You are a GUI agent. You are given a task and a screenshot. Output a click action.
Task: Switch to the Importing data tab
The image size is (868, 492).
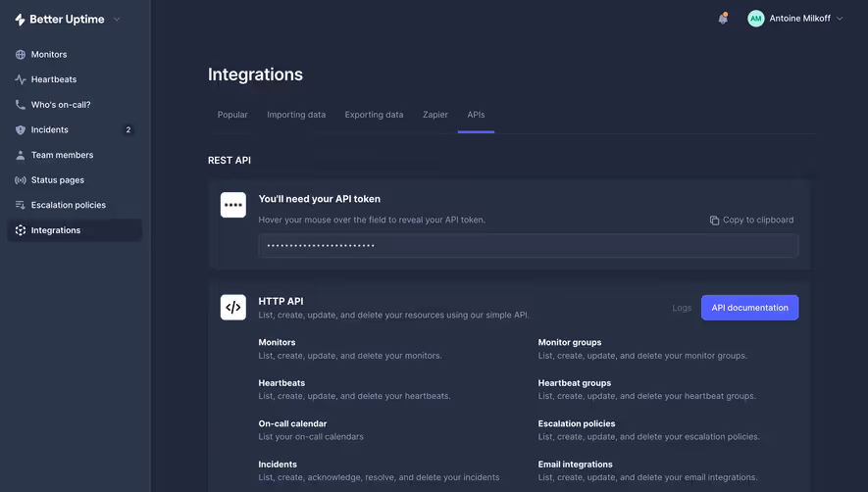tap(296, 115)
